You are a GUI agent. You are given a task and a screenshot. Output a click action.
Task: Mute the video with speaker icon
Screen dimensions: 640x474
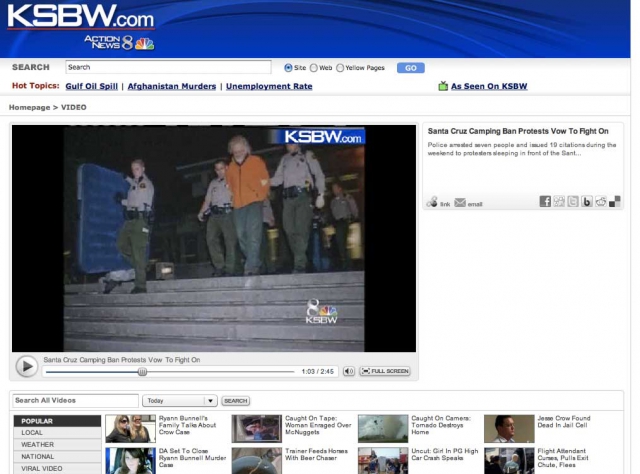(349, 371)
